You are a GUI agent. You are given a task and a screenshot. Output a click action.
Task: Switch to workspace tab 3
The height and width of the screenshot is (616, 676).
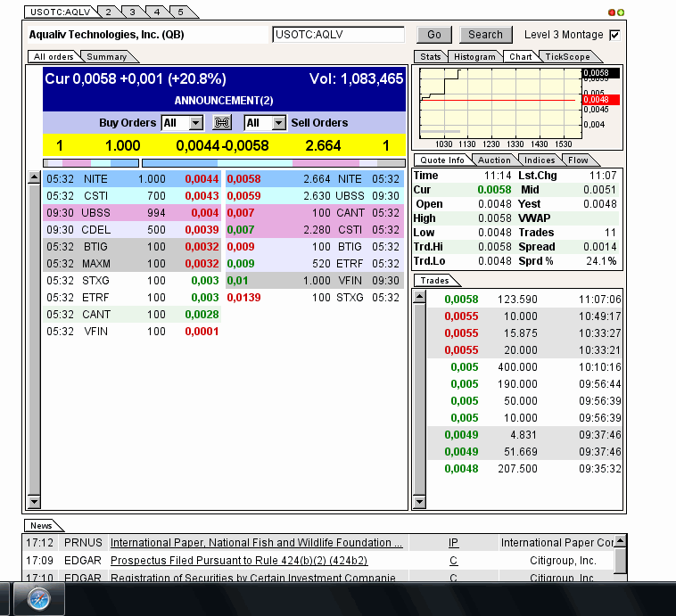pos(133,12)
